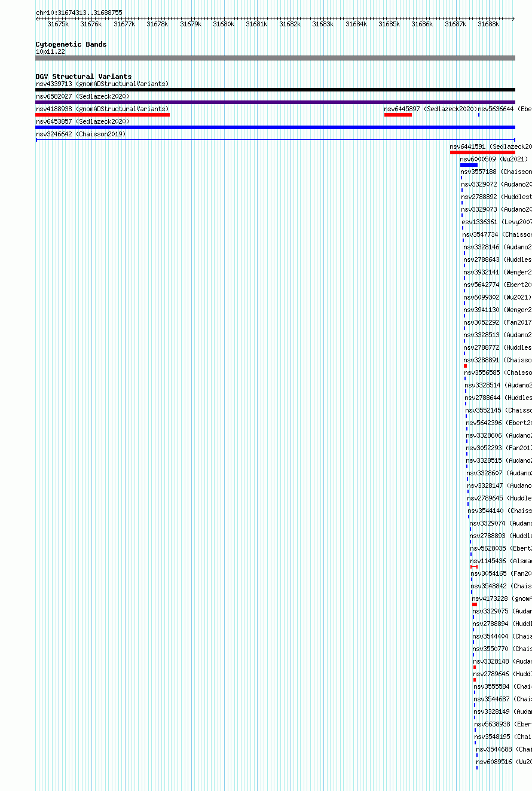
Task: Select variant nsv3328147
Action: [x=500, y=485]
